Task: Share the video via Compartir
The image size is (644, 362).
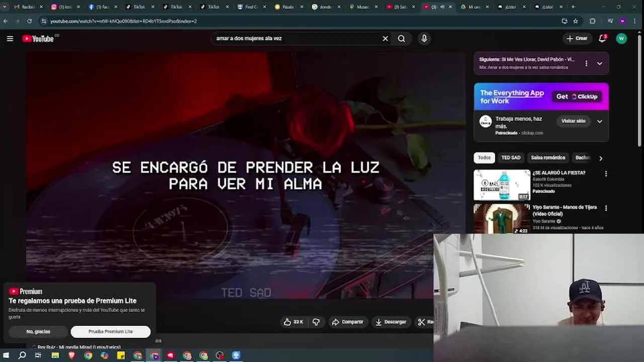Action: [348, 322]
